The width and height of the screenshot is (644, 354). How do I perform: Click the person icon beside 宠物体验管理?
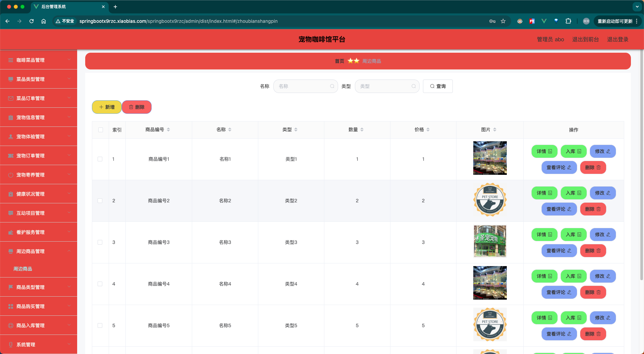point(11,137)
